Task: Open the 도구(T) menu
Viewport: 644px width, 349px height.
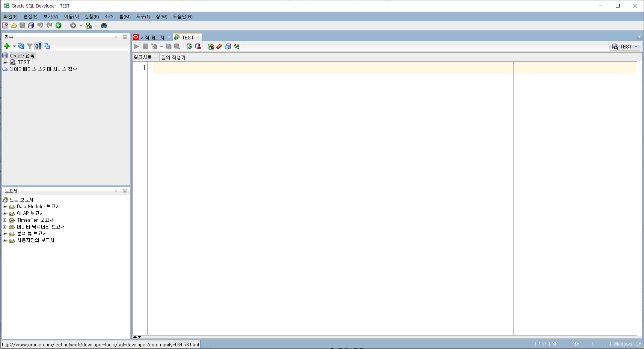Action: click(x=143, y=17)
